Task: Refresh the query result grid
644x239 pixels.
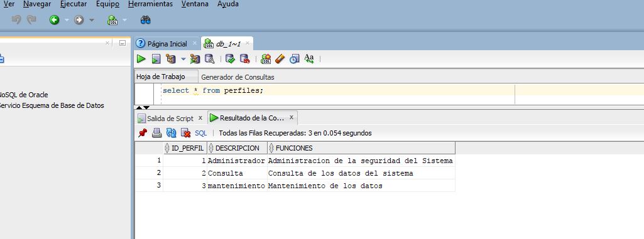Action: click(x=172, y=133)
